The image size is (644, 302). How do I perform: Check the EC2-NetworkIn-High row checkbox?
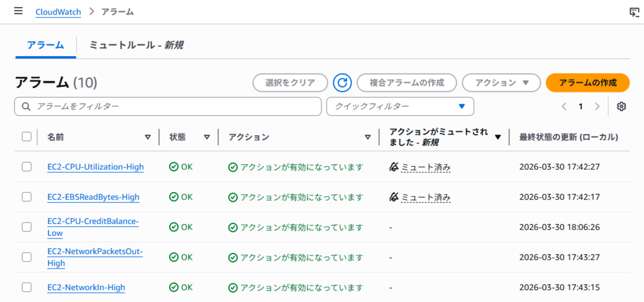(26, 287)
